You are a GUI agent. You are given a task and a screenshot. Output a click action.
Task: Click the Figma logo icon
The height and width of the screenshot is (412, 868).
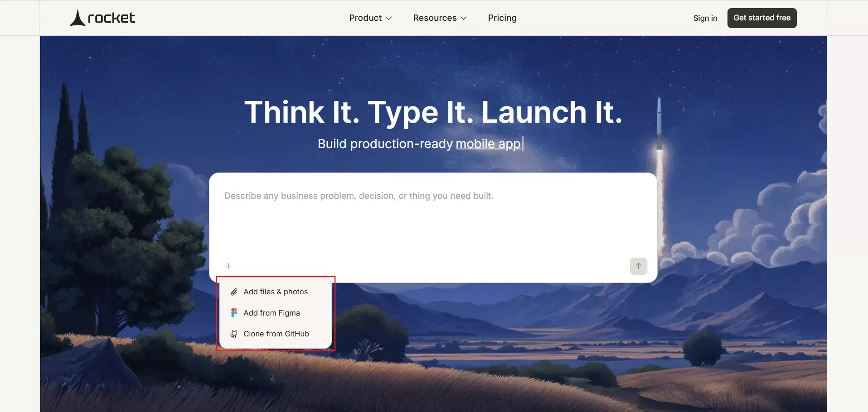[x=234, y=313]
